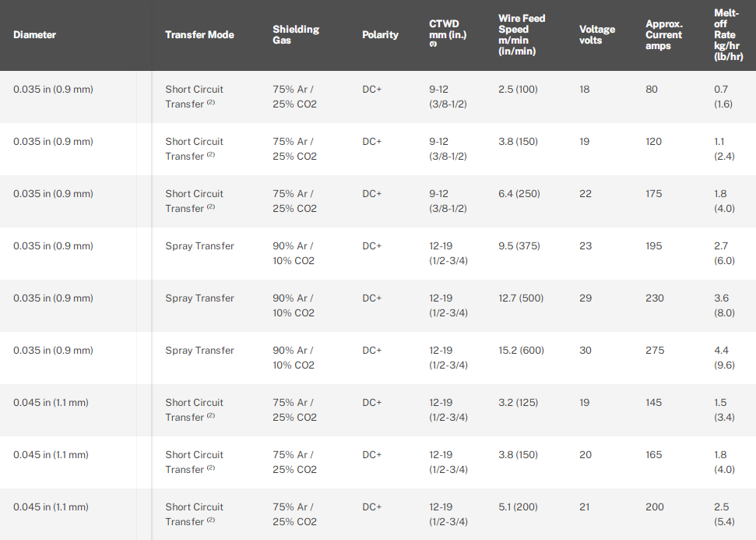Viewport: 756px width, 540px height.
Task: Select the 29 volts cell
Action: coord(585,298)
